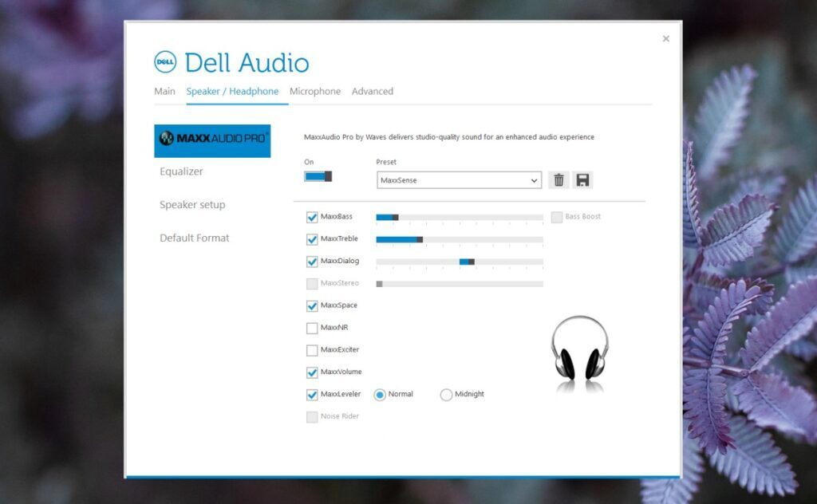Save the preset using the save icon
The height and width of the screenshot is (504, 817).
coord(583,179)
